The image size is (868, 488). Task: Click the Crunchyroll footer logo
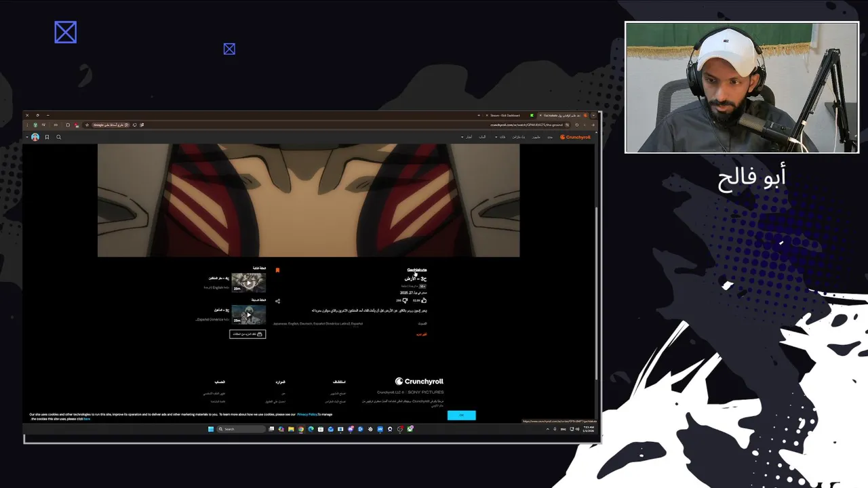coord(419,382)
